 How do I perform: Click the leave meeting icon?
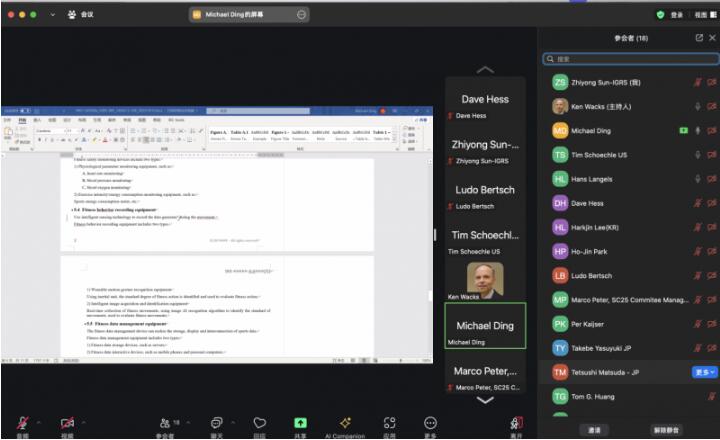pyautogui.click(x=516, y=424)
